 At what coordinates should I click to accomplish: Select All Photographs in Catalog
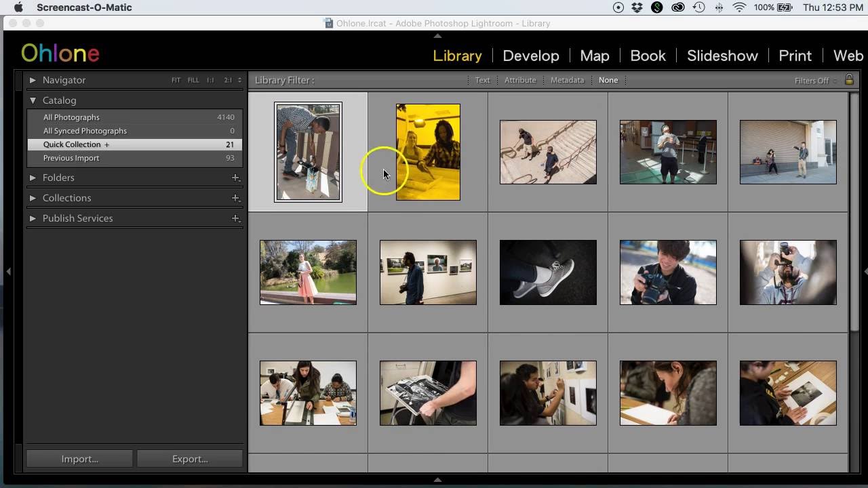[x=134, y=117]
